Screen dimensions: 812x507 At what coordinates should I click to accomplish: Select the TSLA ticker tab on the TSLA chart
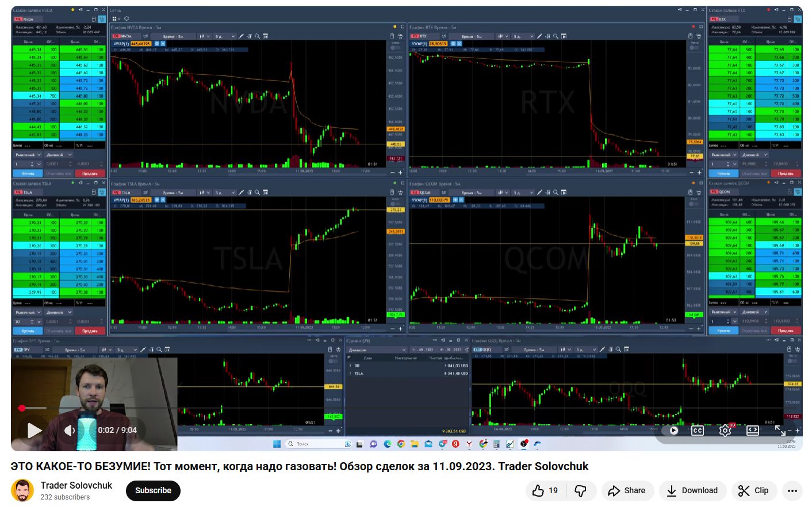[x=126, y=193]
